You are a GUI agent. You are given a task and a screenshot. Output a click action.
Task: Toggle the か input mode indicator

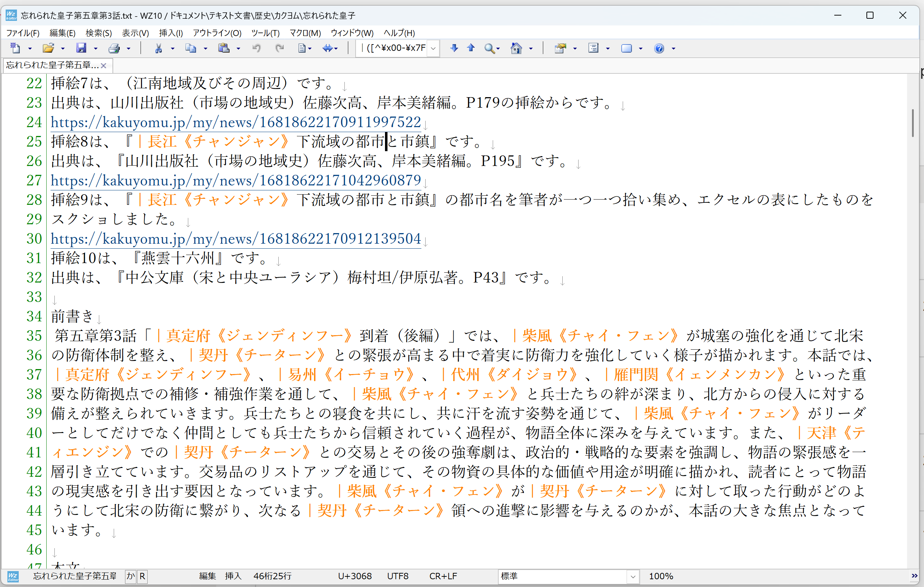(130, 576)
